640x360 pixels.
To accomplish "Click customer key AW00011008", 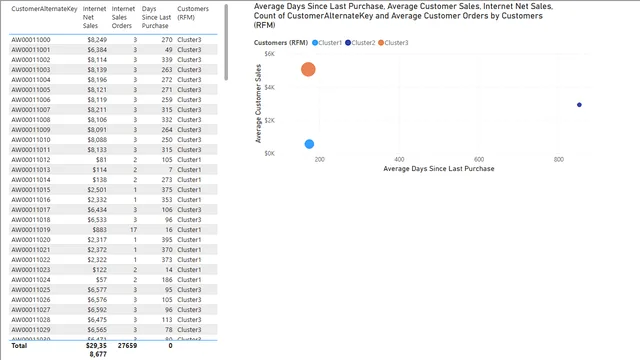I will pos(31,120).
